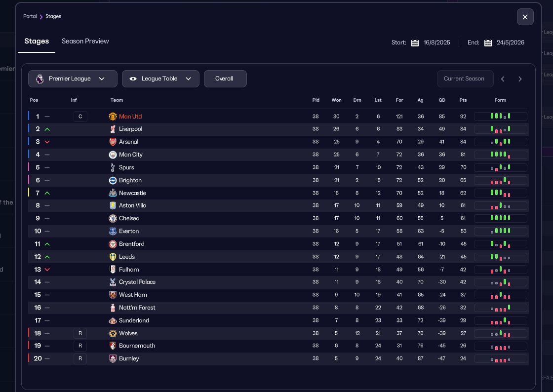Screen dimensions: 553x392
Task: Expand the League Table view dropdown
Action: [160, 78]
